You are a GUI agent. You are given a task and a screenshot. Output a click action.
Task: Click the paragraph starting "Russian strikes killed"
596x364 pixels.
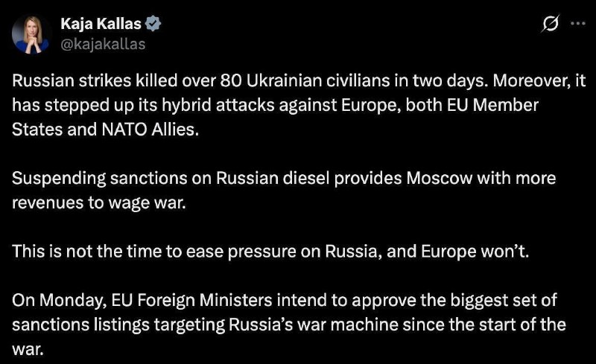[299, 105]
